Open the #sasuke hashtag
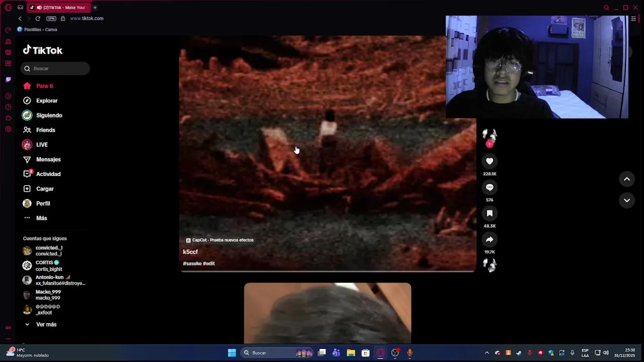Image resolution: width=644 pixels, height=362 pixels. click(x=192, y=263)
